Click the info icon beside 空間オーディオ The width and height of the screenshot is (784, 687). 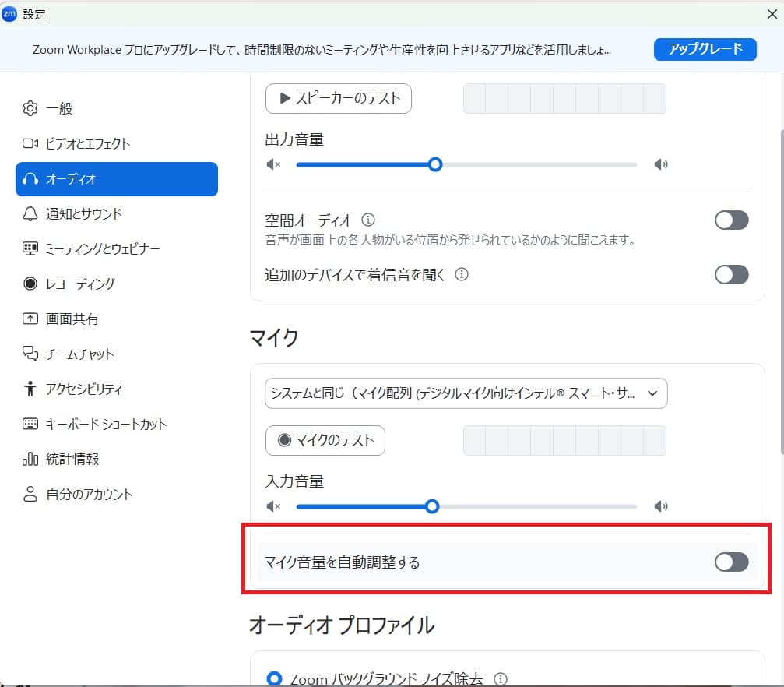tap(369, 220)
